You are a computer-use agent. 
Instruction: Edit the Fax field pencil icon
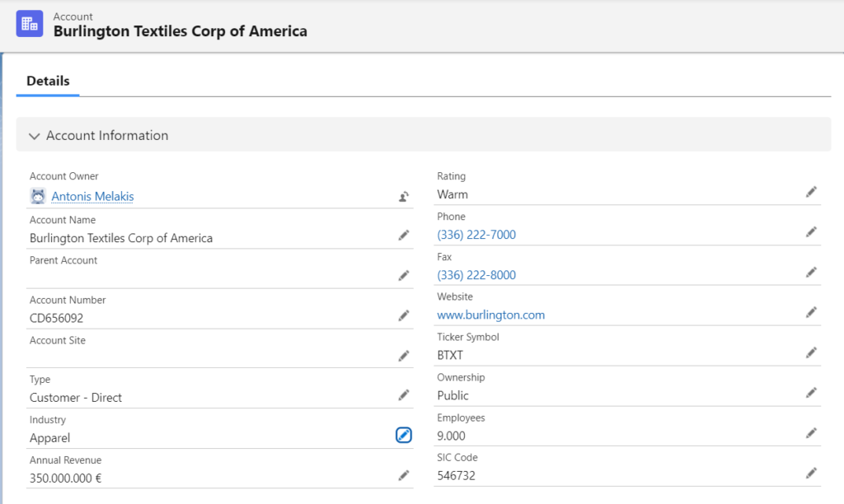[811, 272]
